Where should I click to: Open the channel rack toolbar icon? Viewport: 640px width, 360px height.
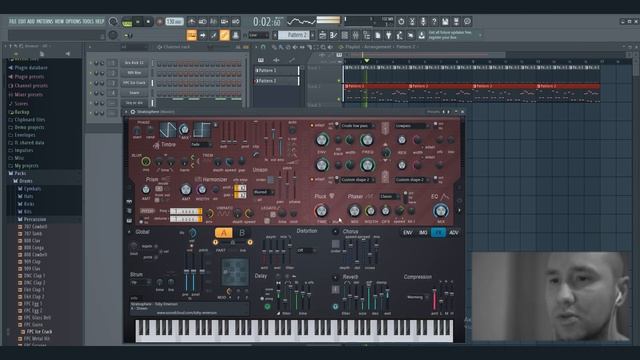coord(344,36)
